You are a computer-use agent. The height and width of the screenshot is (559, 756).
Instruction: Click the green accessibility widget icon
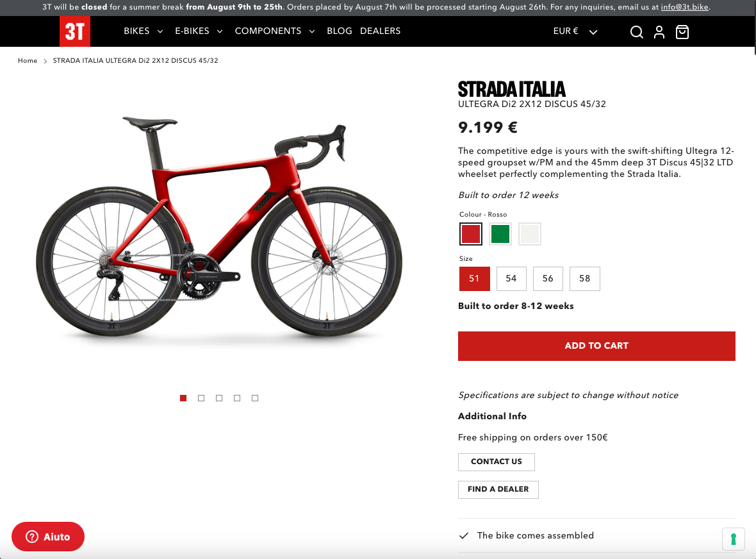pyautogui.click(x=734, y=538)
